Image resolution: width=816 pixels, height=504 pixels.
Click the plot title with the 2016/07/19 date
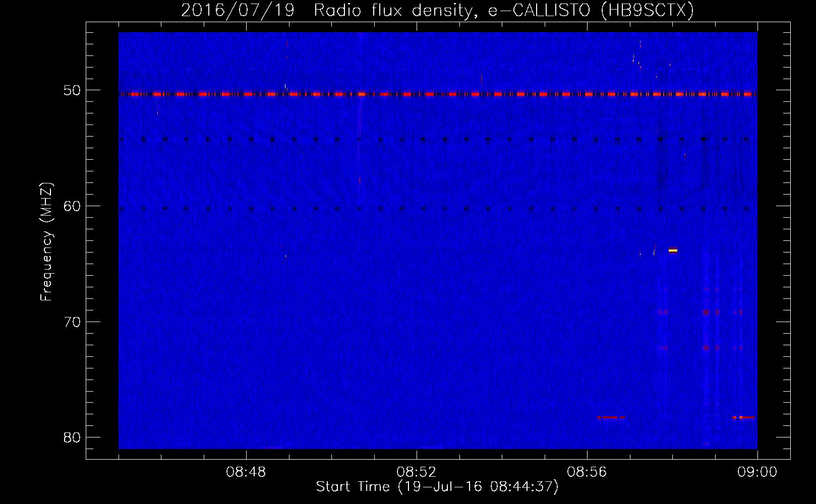[437, 10]
